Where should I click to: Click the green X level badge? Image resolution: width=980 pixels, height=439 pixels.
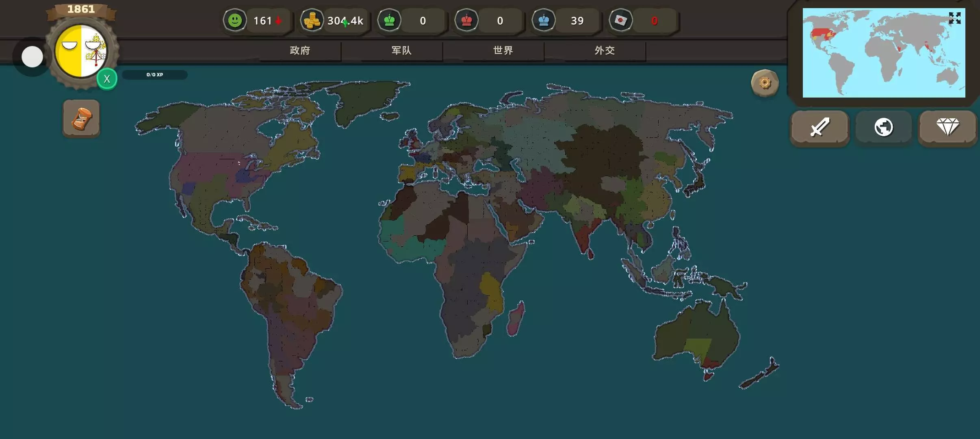click(x=107, y=79)
